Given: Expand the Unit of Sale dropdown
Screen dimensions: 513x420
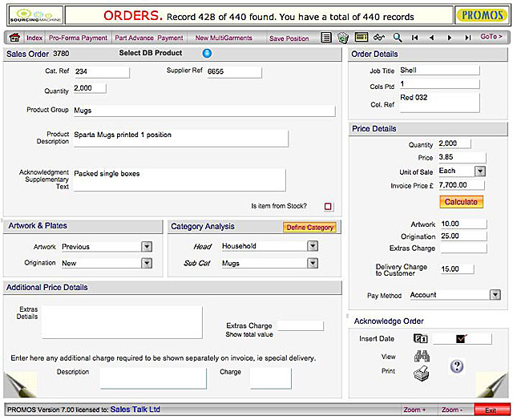Looking at the screenshot, I should pos(480,171).
